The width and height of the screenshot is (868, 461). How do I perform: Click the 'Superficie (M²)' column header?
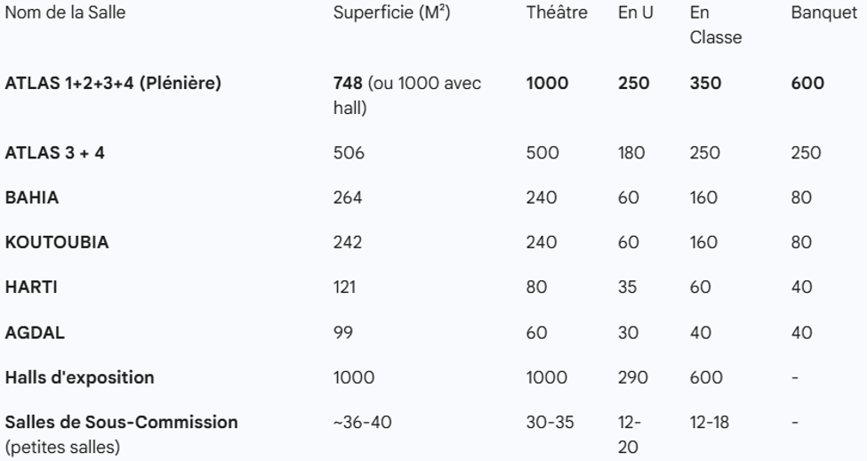[x=392, y=13]
